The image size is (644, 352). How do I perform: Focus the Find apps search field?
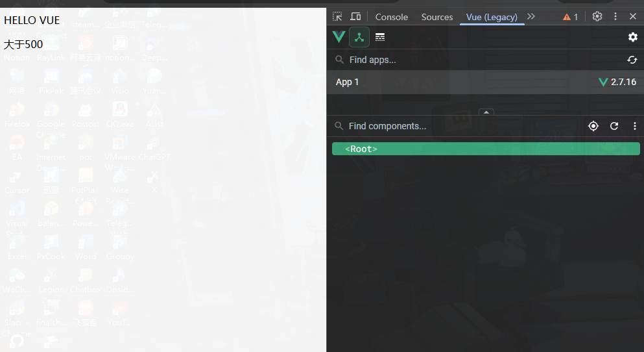tap(479, 60)
